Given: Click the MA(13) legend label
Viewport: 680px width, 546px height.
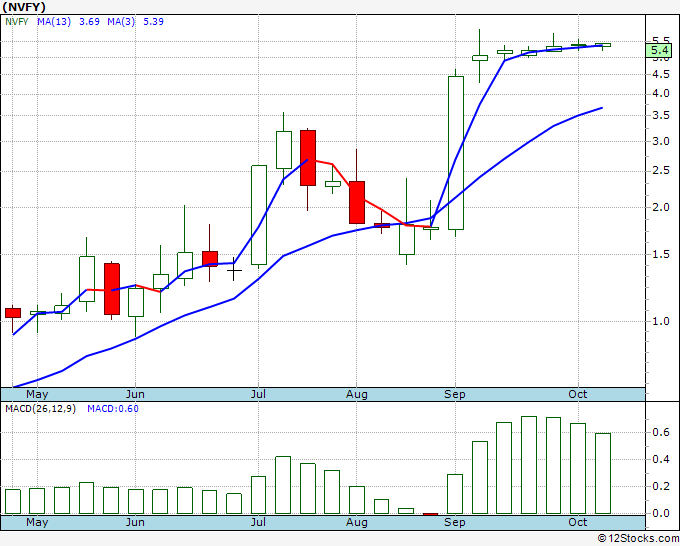Looking at the screenshot, I should [x=54, y=22].
